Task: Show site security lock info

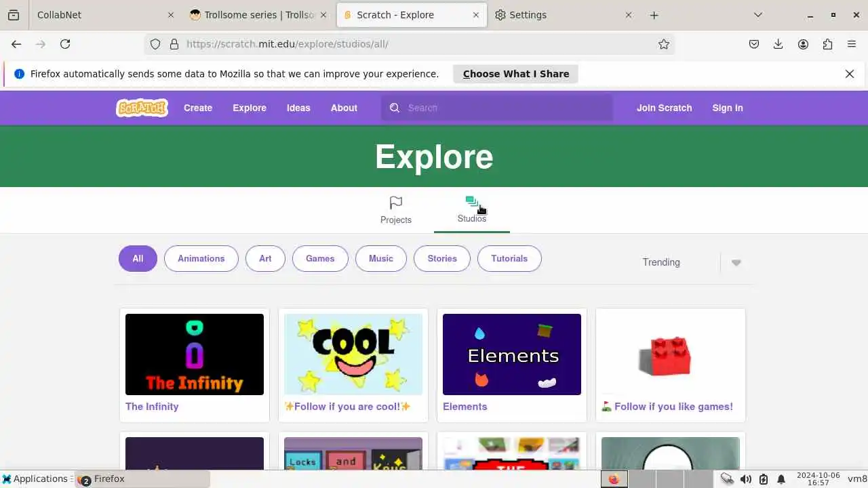Action: click(x=174, y=44)
